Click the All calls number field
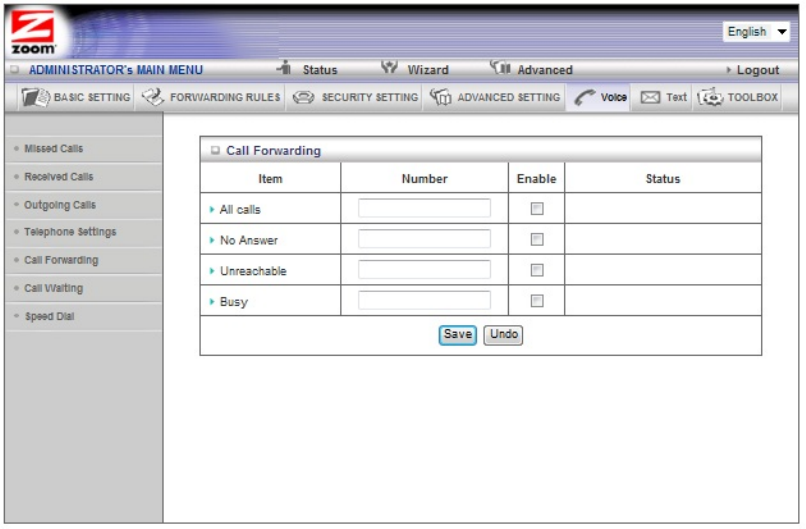806x529 pixels. tap(424, 208)
